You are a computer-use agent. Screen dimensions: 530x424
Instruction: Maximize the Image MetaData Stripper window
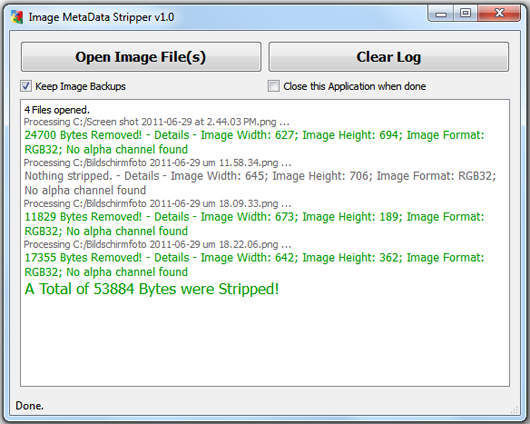pyautogui.click(x=465, y=14)
